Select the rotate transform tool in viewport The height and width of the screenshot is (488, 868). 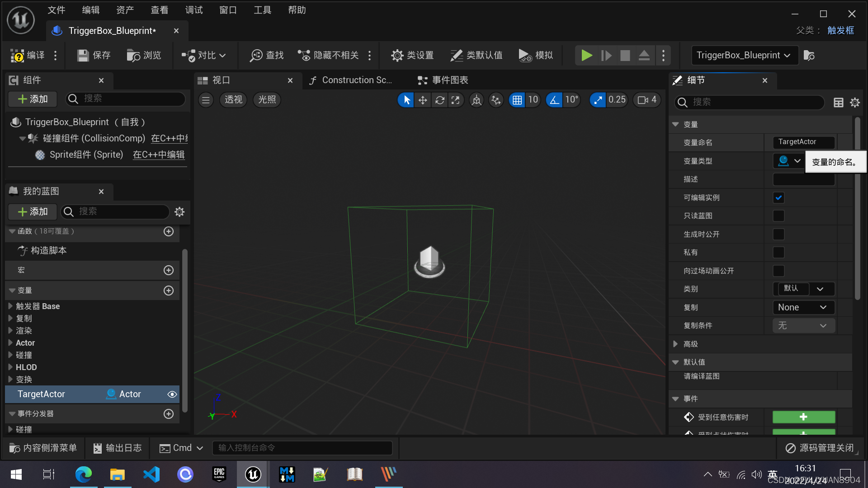coord(439,100)
